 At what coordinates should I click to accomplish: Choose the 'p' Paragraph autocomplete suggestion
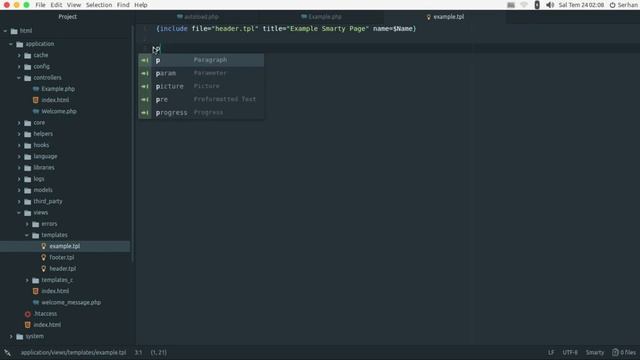coord(201,60)
